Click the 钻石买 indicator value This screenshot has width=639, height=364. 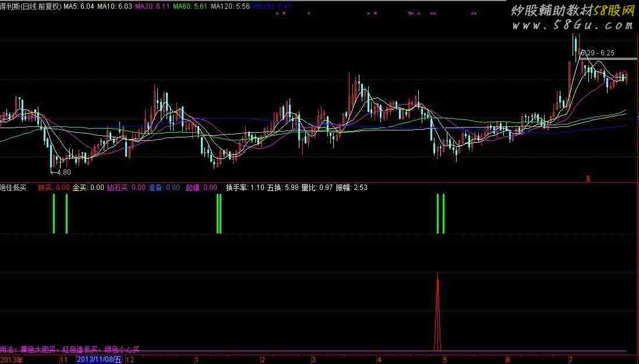pos(126,188)
